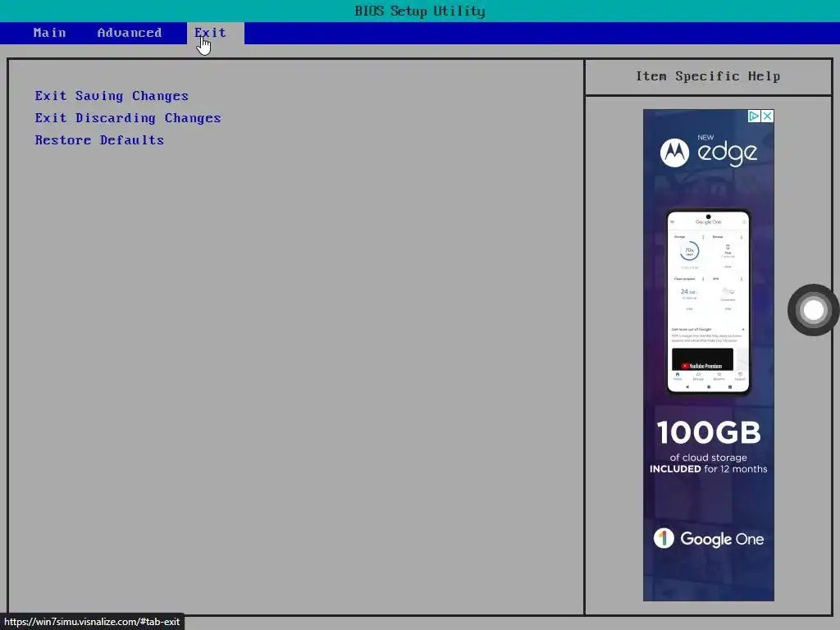Choose Exit Saving Changes
This screenshot has height=630, width=840.
(112, 96)
